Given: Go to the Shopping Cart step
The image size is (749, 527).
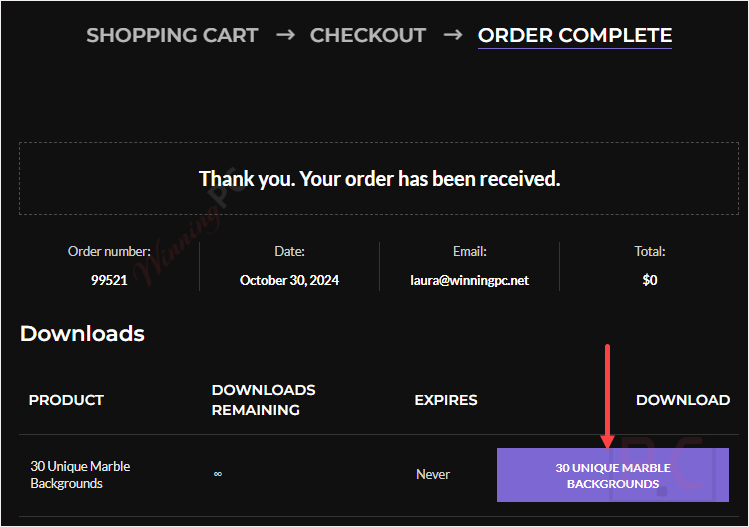Looking at the screenshot, I should [172, 35].
